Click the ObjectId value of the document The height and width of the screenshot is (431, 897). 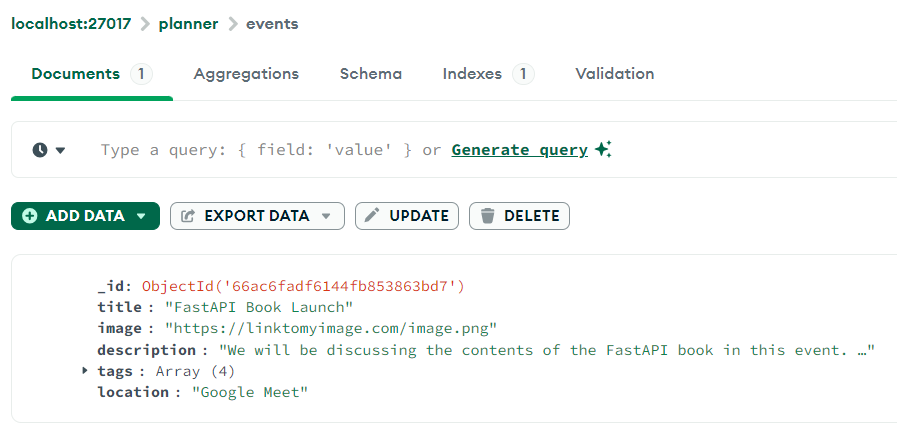304,287
